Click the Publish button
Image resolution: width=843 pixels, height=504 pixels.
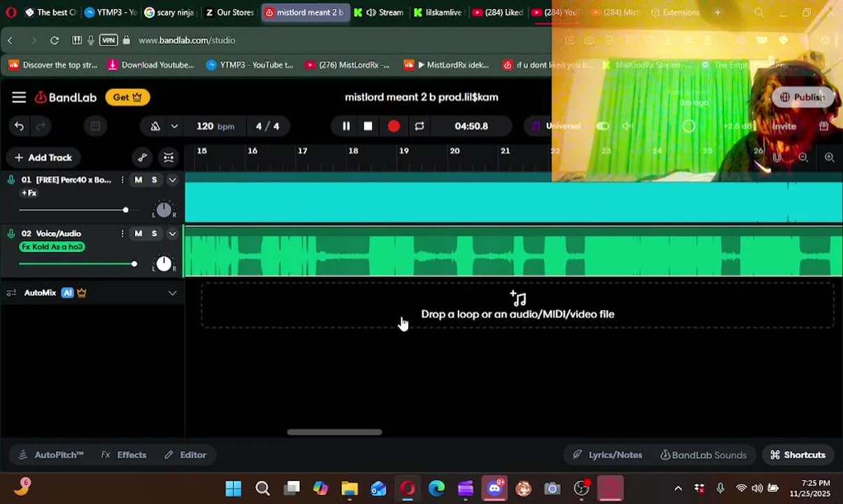click(x=802, y=97)
